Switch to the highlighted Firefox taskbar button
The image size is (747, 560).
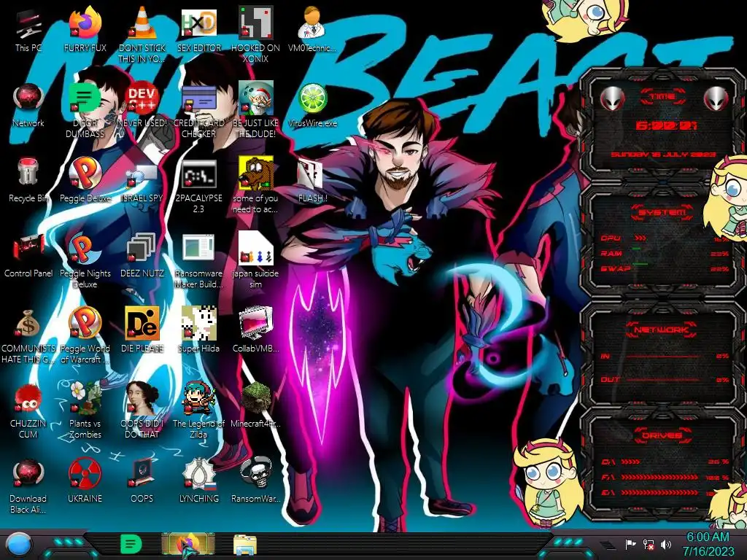188,545
